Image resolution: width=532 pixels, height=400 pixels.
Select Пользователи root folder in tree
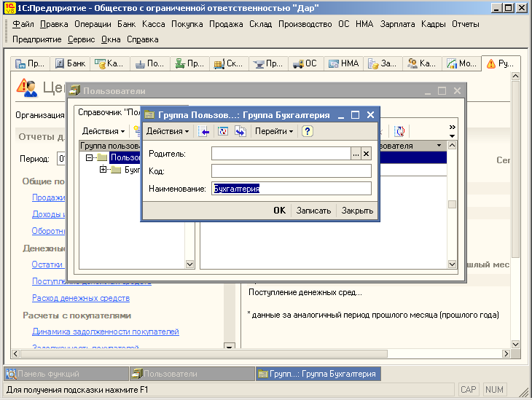click(x=125, y=157)
